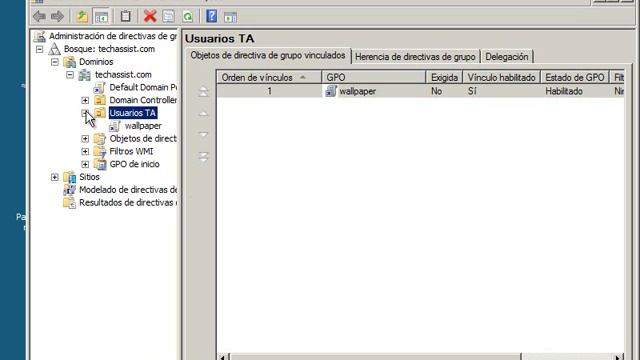The height and width of the screenshot is (360, 640).
Task: Expand the Objetos de directiva node
Action: 85,139
